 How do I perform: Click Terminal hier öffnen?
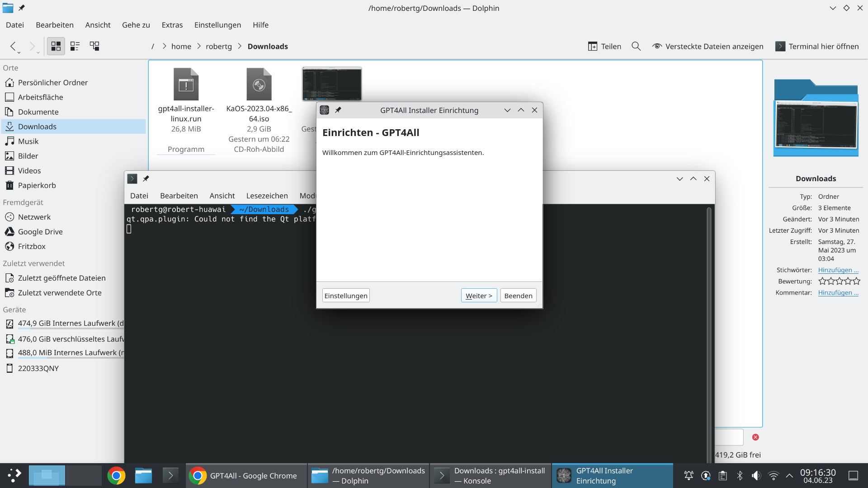(x=817, y=46)
